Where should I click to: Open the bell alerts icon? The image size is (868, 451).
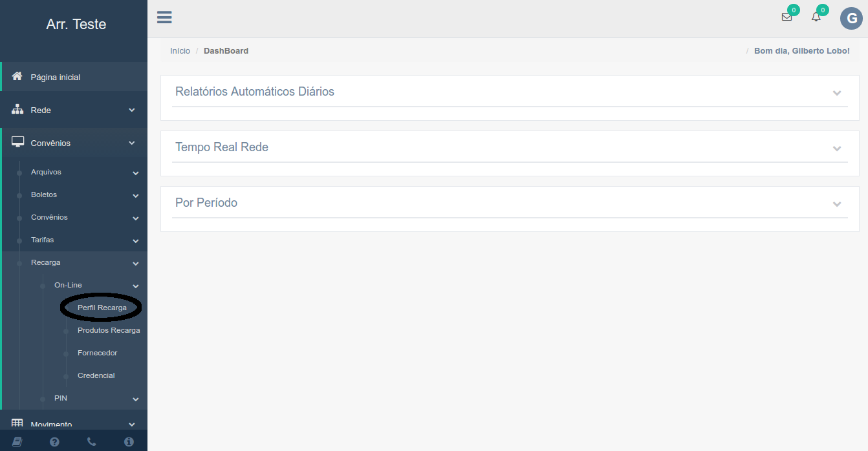(x=816, y=17)
